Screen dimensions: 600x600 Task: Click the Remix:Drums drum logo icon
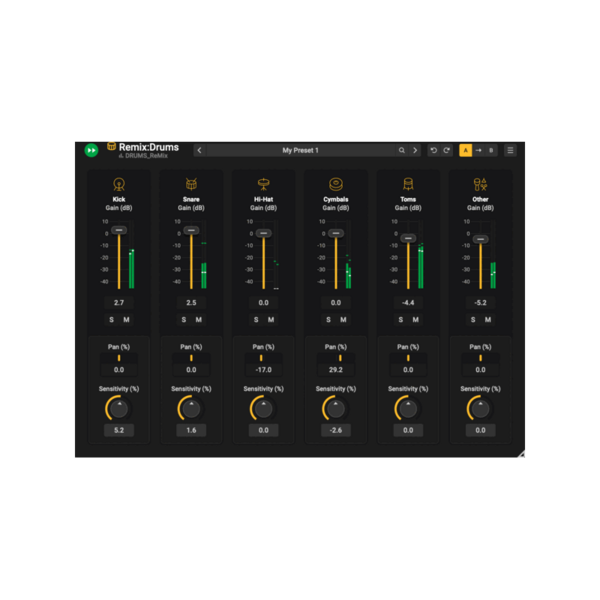tap(111, 146)
